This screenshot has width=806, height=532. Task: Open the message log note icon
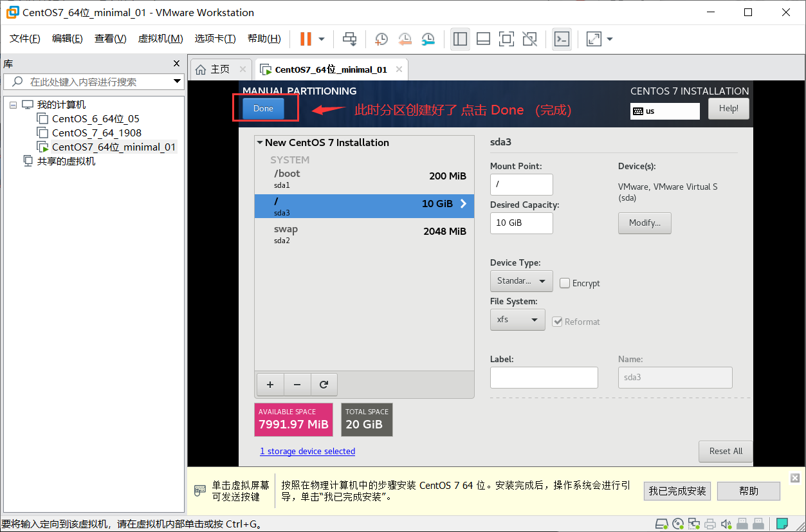[782, 524]
